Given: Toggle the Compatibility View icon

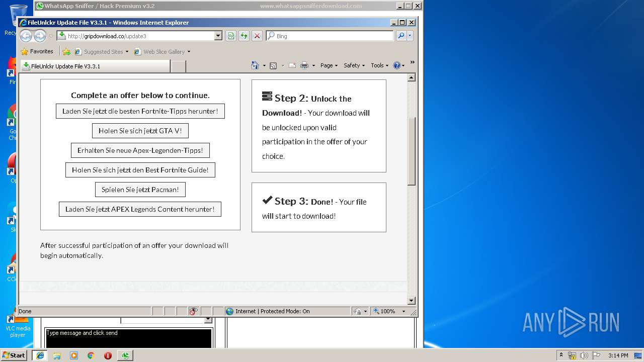Looking at the screenshot, I should pyautogui.click(x=230, y=36).
